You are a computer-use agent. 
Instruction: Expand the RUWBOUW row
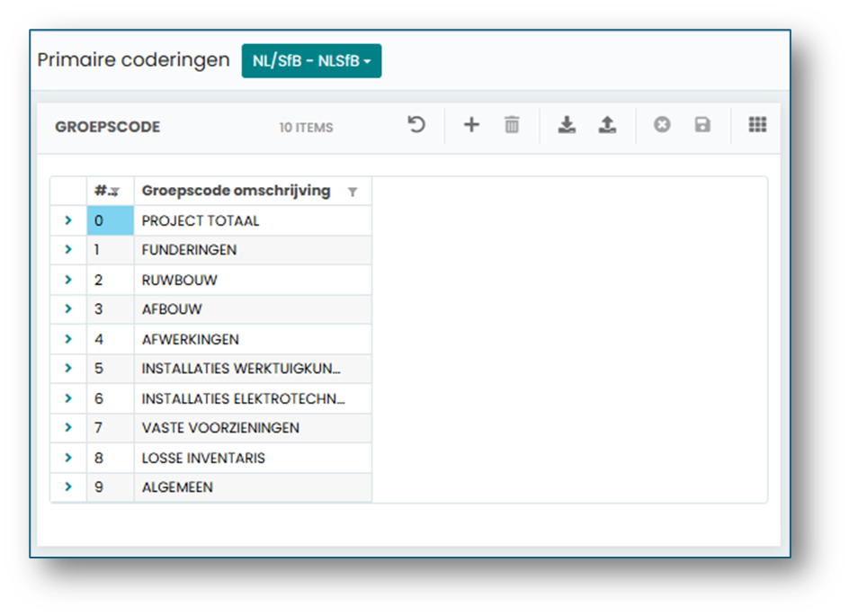pos(68,280)
